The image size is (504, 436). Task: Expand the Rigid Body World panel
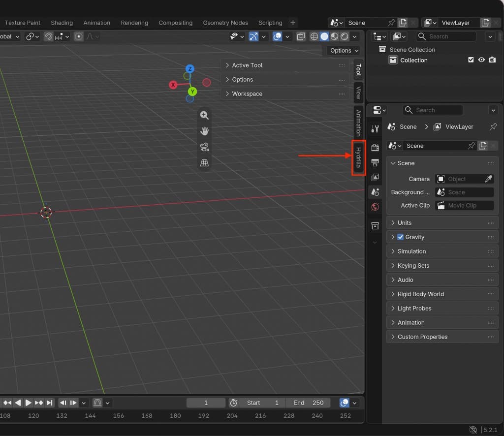[442, 294]
